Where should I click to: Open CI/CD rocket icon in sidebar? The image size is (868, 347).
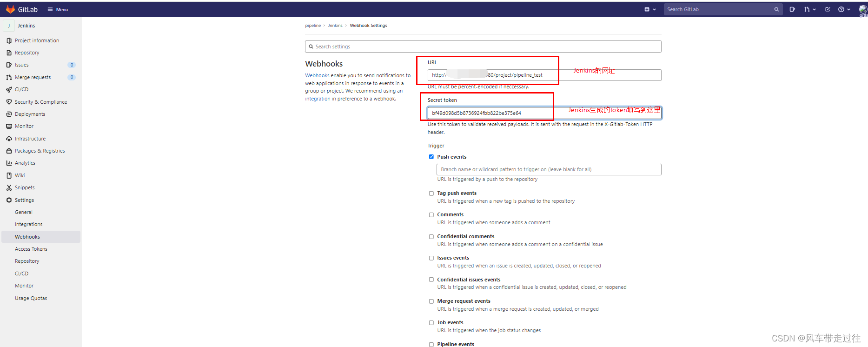point(9,89)
